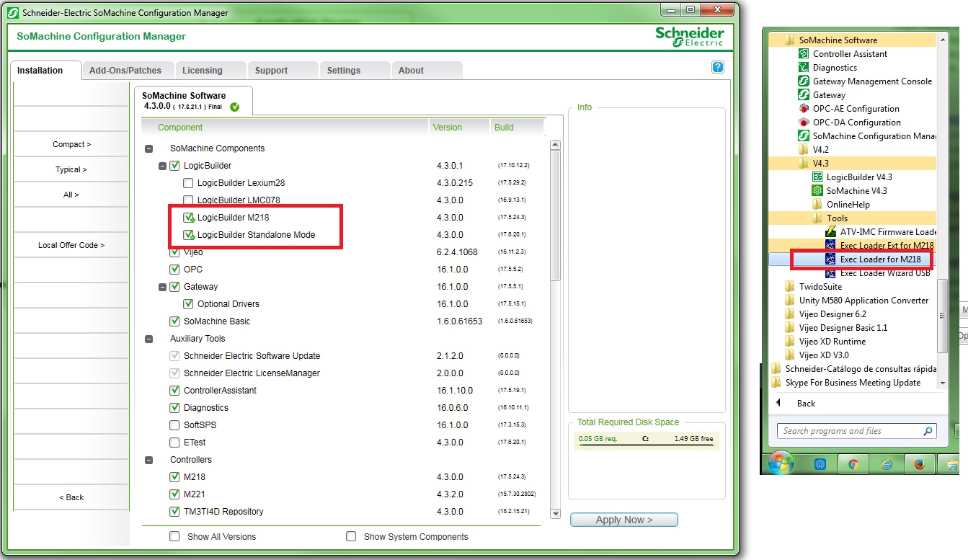
Task: Enable the SoftSPS checkbox
Action: [x=174, y=425]
